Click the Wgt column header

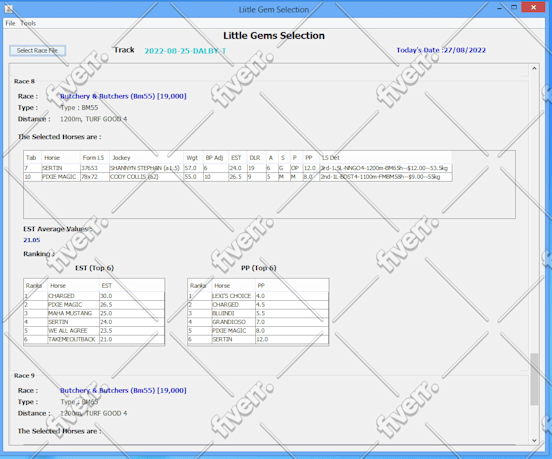[193, 158]
